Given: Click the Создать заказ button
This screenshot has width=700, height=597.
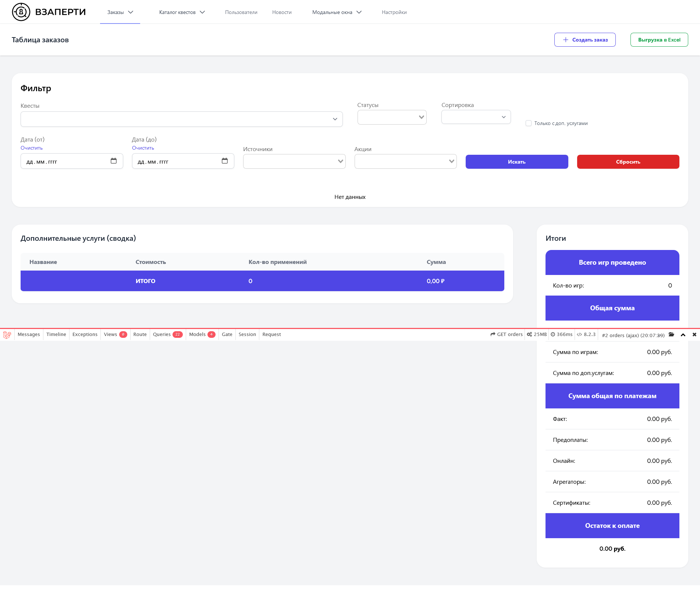Looking at the screenshot, I should coord(585,40).
